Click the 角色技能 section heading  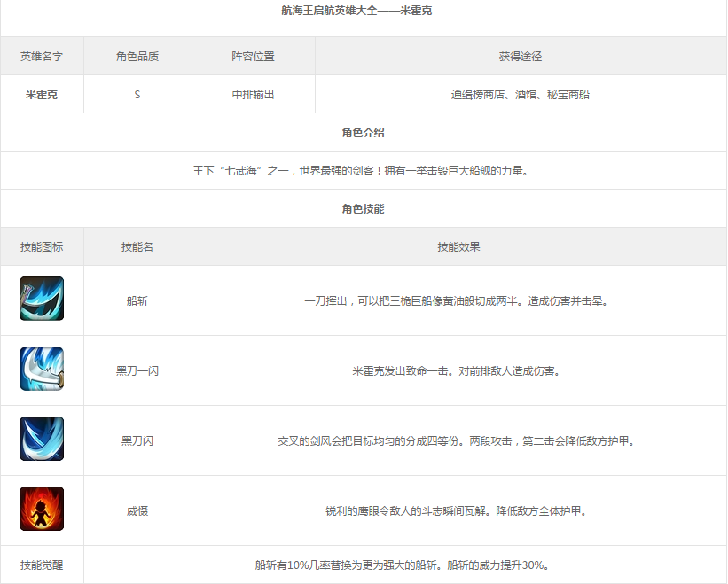coord(363,209)
